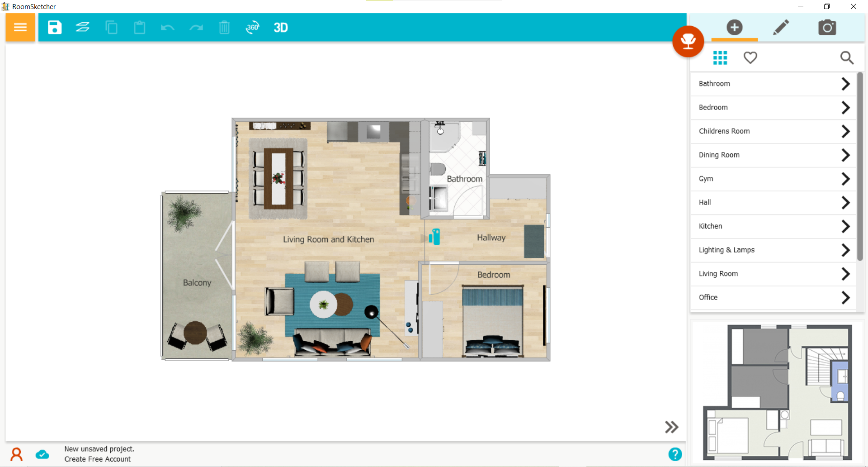The image size is (868, 467).
Task: Select the dark hallway doormat rug
Action: click(534, 242)
